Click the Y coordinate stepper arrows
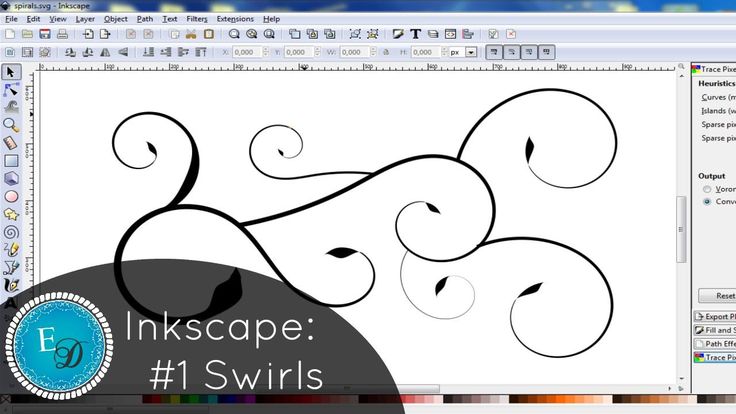The width and height of the screenshot is (736, 414). pyautogui.click(x=317, y=52)
